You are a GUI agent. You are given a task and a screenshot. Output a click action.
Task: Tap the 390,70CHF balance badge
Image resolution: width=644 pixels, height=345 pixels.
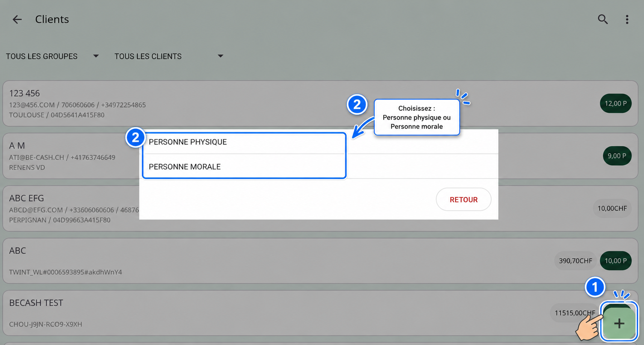coord(575,261)
